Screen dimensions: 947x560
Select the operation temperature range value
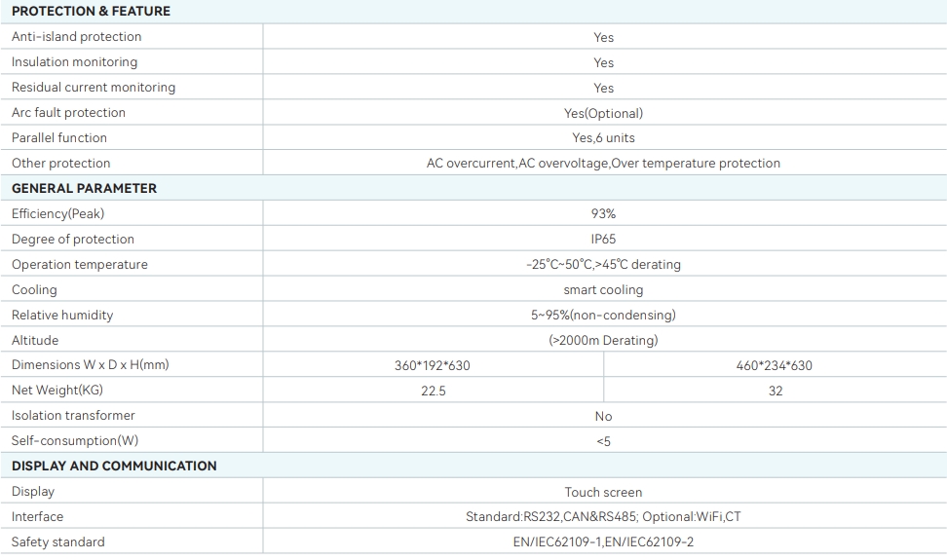tap(603, 265)
